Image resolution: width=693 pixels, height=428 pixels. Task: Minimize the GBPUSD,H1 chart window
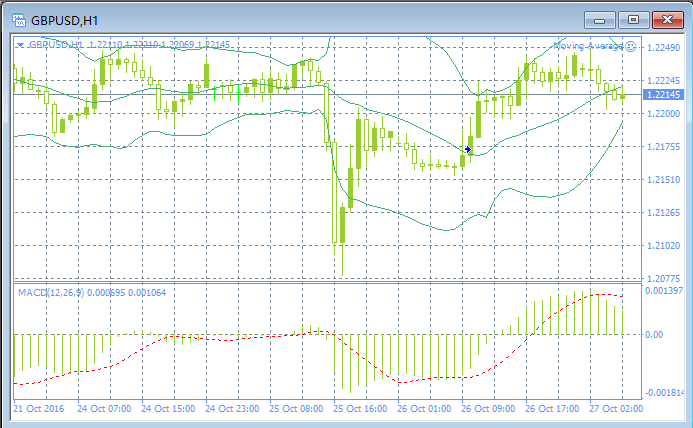pos(600,20)
